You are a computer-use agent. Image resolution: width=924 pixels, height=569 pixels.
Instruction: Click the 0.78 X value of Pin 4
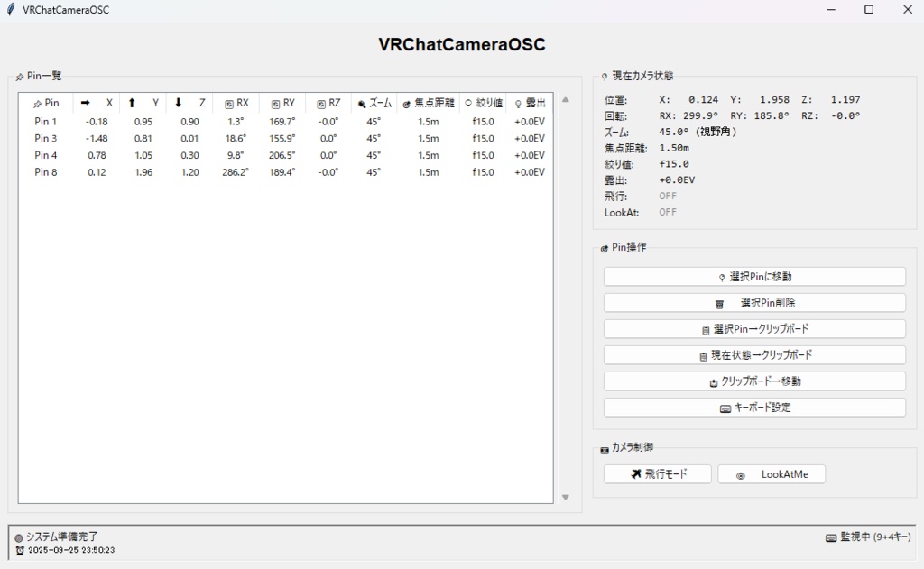click(97, 155)
